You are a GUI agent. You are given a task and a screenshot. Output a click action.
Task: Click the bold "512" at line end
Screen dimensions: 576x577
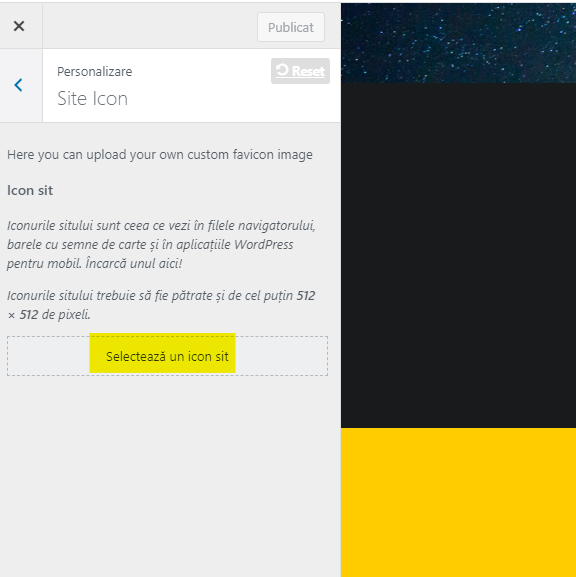[306, 295]
